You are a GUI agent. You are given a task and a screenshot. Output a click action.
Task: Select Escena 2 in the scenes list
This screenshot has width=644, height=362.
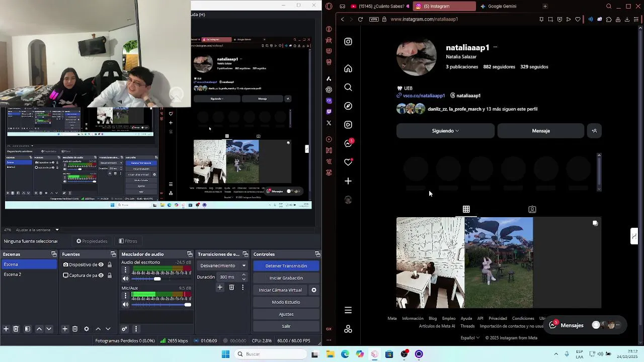tap(29, 275)
